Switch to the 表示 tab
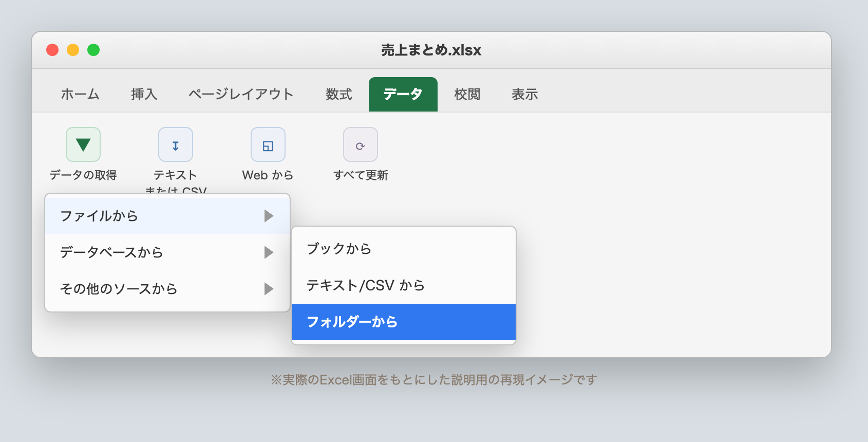Viewport: 868px width, 442px height. (x=525, y=95)
